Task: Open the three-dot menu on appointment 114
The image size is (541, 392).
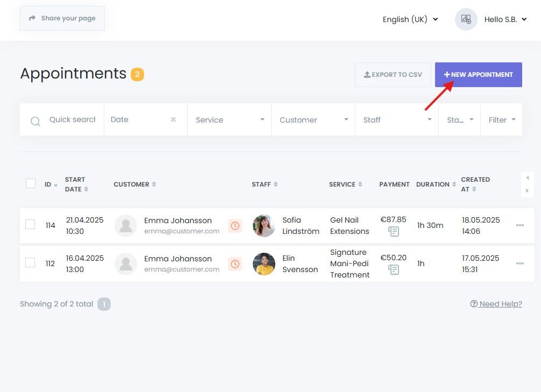Action: point(519,226)
